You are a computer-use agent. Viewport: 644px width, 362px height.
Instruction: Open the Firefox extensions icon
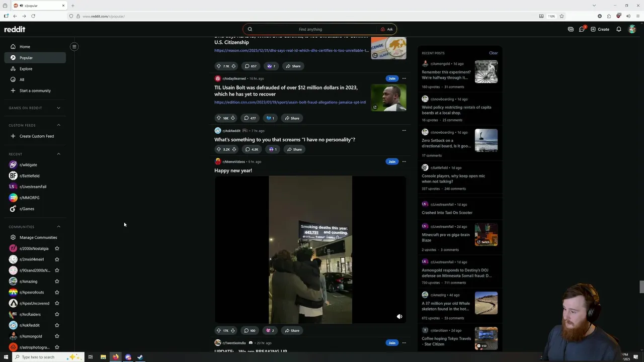[x=609, y=16]
